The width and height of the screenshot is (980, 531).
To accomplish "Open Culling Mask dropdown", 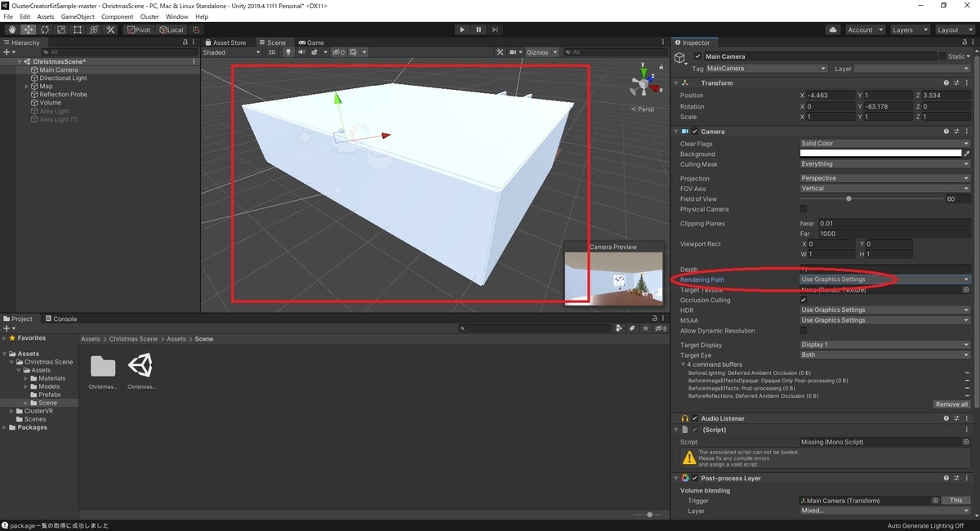I will 885,164.
